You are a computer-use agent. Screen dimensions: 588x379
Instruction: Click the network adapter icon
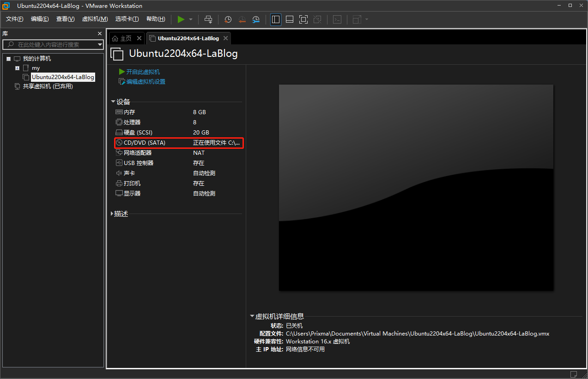(119, 153)
